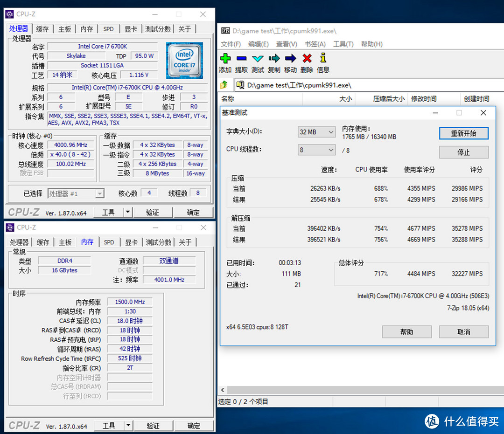
Task: Switch to 主板 tab in top CPU-Z
Action: [x=64, y=29]
